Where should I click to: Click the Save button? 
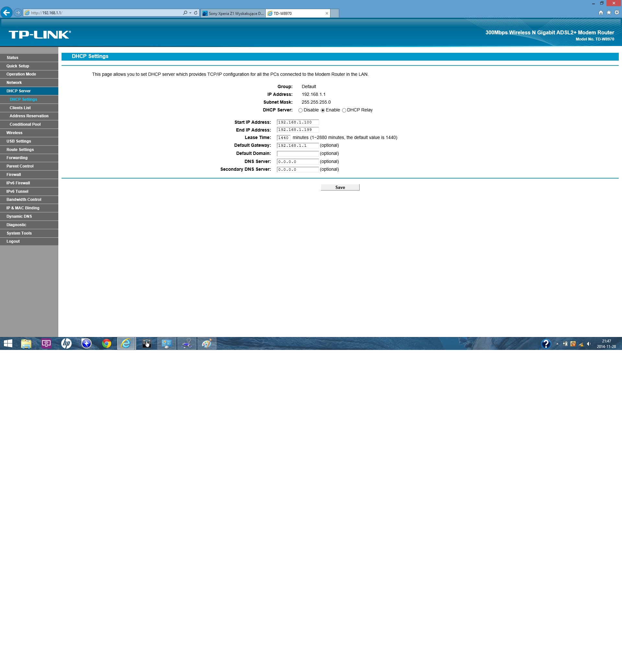click(x=340, y=187)
